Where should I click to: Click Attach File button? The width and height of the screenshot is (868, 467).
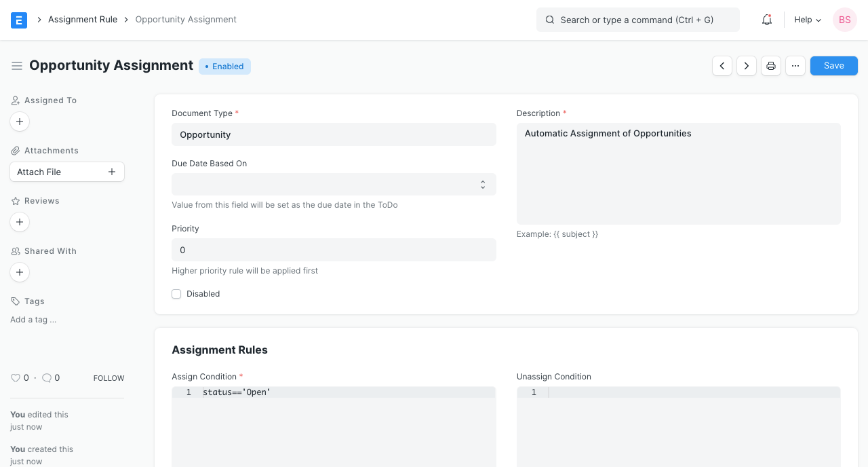click(x=66, y=172)
